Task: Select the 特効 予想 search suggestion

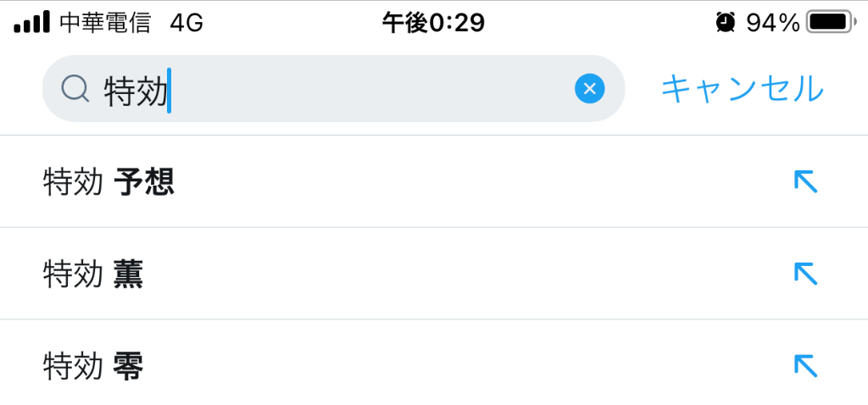Action: click(x=434, y=181)
